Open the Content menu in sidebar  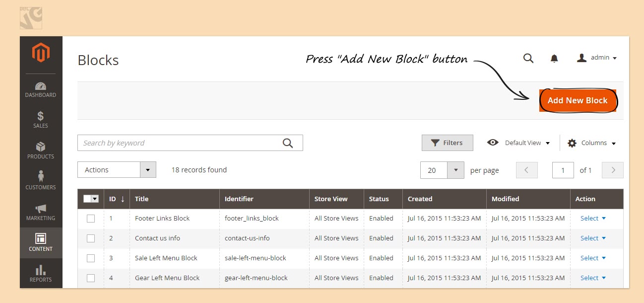[41, 243]
